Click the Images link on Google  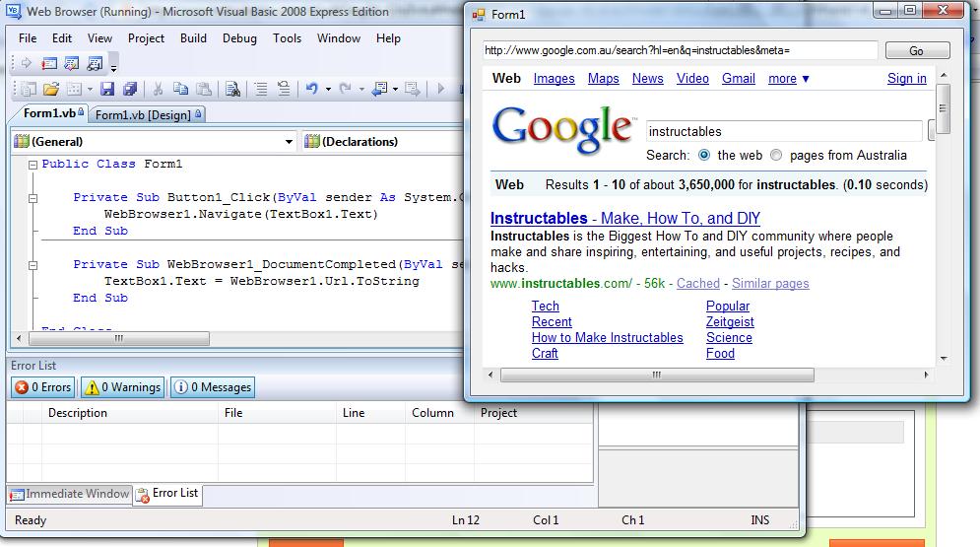tap(554, 79)
